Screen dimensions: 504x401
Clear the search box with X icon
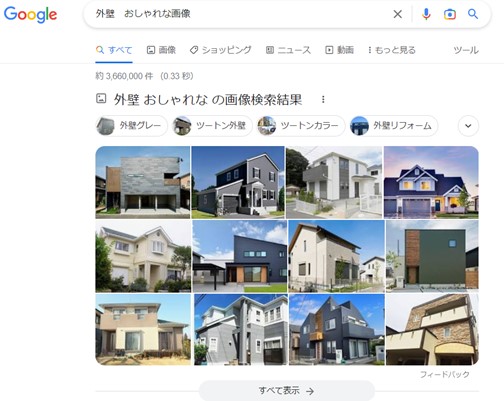(397, 14)
